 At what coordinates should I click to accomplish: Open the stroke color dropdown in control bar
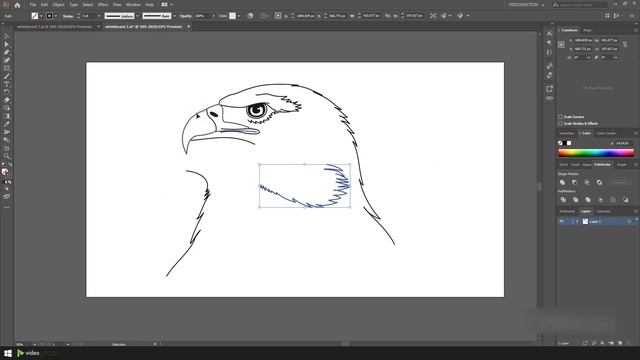tap(56, 16)
